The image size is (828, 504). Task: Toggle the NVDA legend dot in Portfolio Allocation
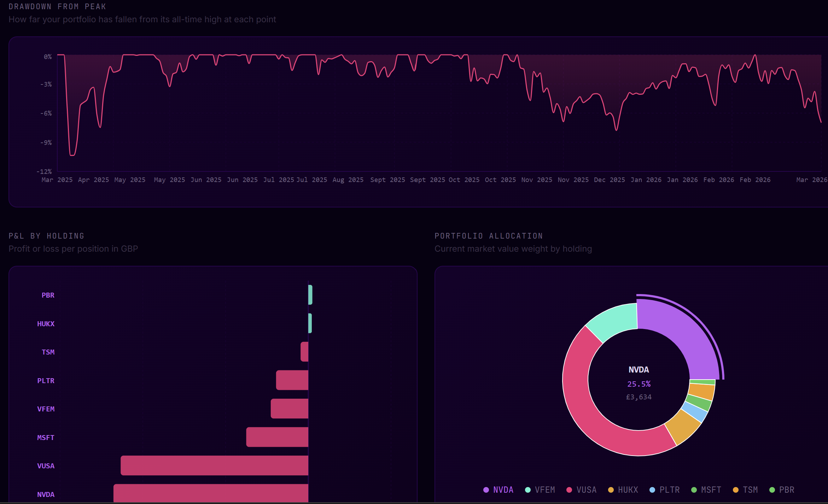[486, 490]
